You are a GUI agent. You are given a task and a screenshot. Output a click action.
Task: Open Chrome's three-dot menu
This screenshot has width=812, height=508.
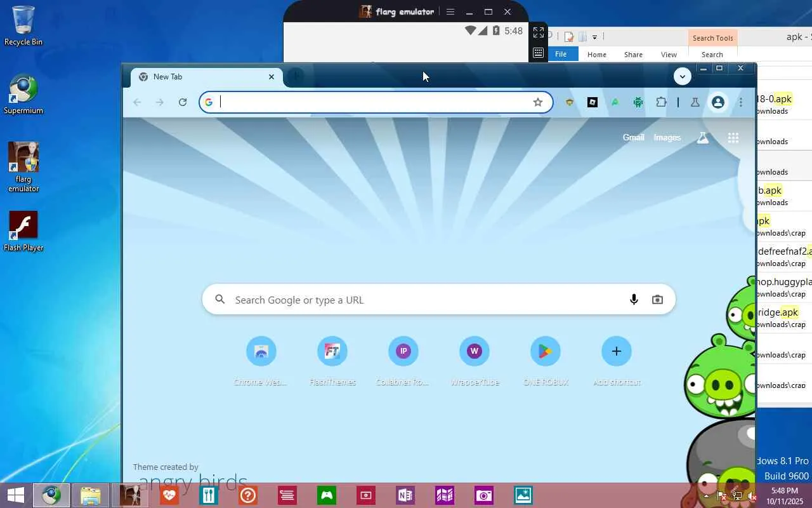(x=740, y=102)
